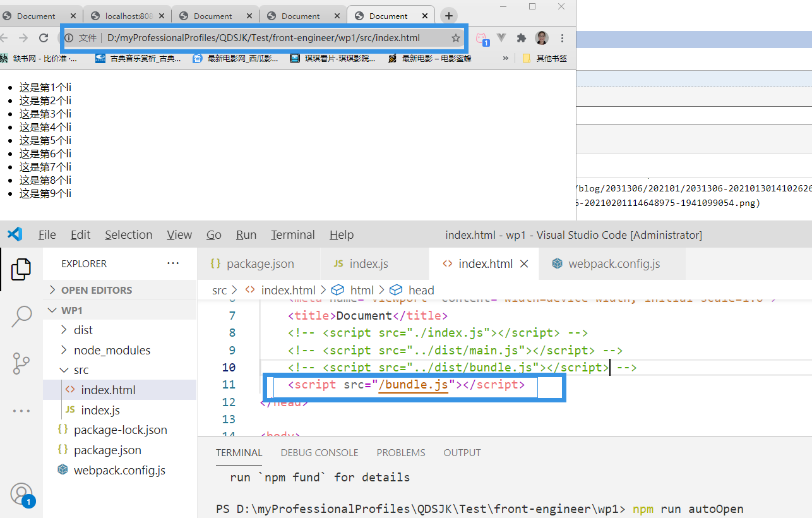This screenshot has height=518, width=812.
Task: Select the DEBUG CONSOLE panel tab
Action: click(x=319, y=453)
